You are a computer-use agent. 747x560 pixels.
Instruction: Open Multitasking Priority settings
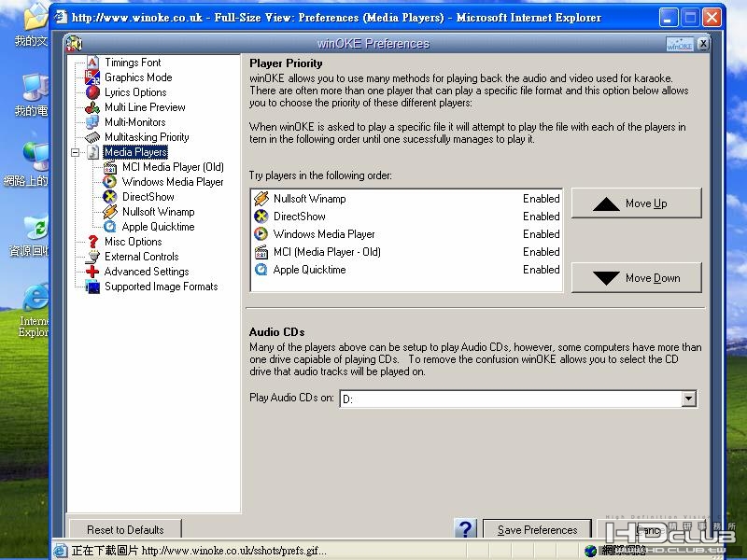(x=147, y=137)
